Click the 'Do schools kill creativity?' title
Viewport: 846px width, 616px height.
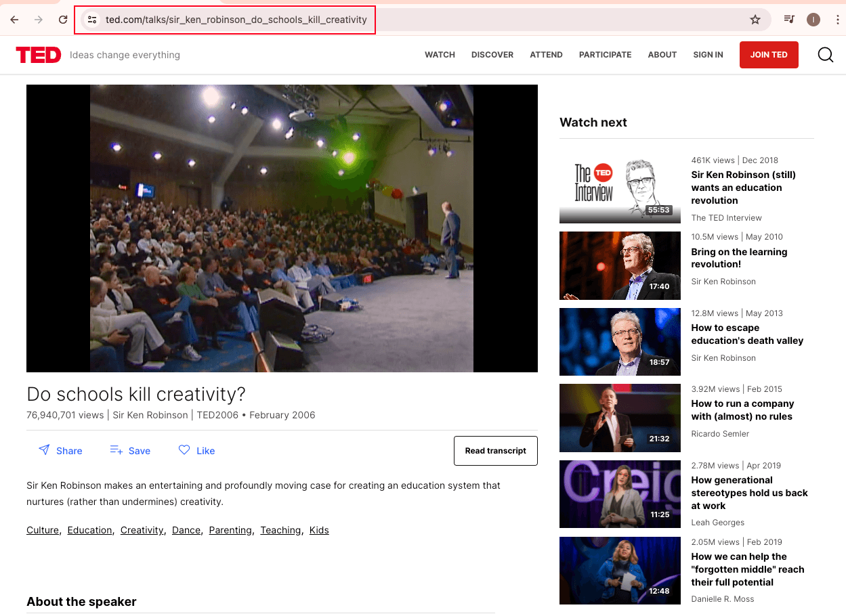tap(136, 394)
